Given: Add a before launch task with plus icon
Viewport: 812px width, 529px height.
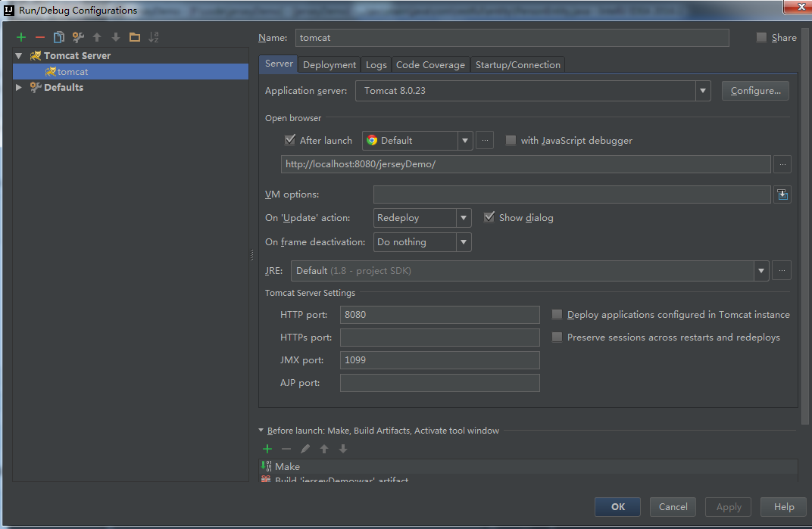Looking at the screenshot, I should [267, 449].
